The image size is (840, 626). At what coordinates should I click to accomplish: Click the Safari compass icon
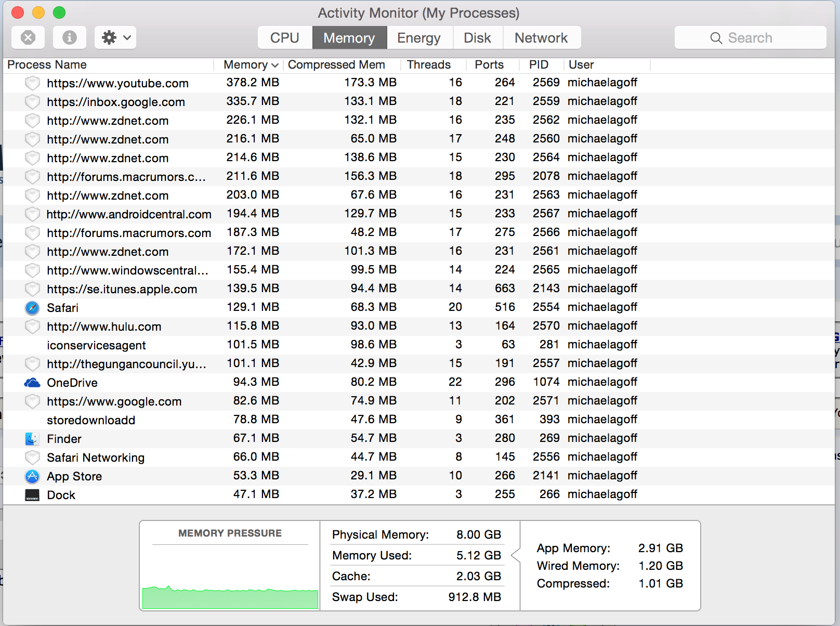point(32,308)
